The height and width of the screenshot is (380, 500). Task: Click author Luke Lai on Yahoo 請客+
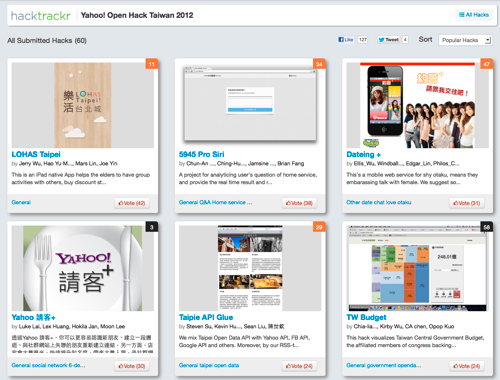29,326
